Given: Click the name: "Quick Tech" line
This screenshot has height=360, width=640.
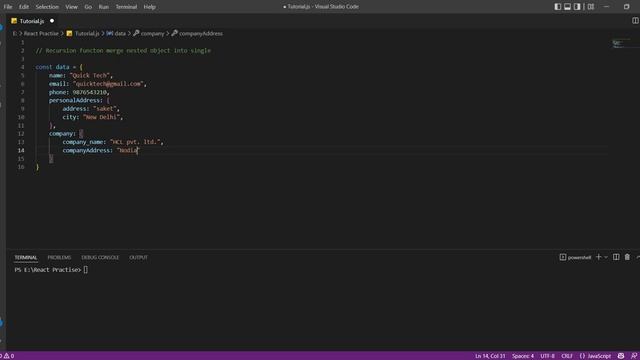Looking at the screenshot, I should [x=81, y=76].
